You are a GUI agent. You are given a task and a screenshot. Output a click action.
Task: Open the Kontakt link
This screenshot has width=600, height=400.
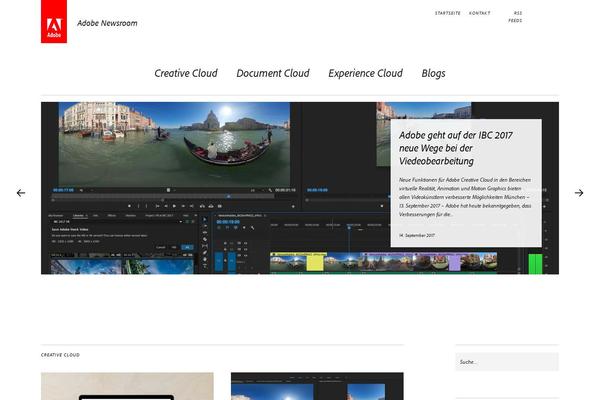click(x=479, y=13)
